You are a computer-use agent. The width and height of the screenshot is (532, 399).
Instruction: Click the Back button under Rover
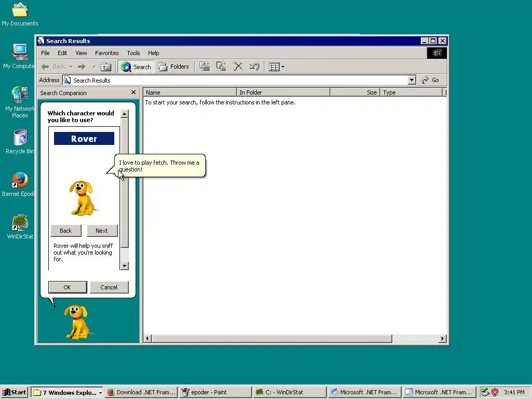(66, 231)
